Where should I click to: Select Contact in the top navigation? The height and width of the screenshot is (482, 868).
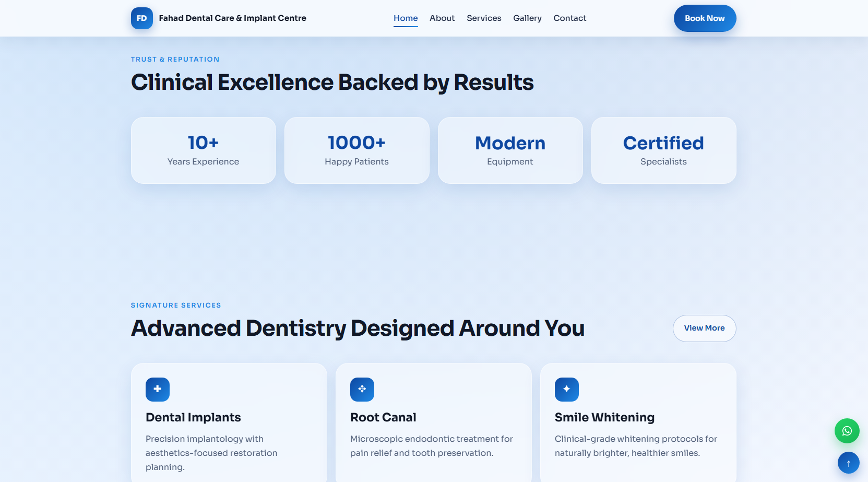click(x=569, y=18)
